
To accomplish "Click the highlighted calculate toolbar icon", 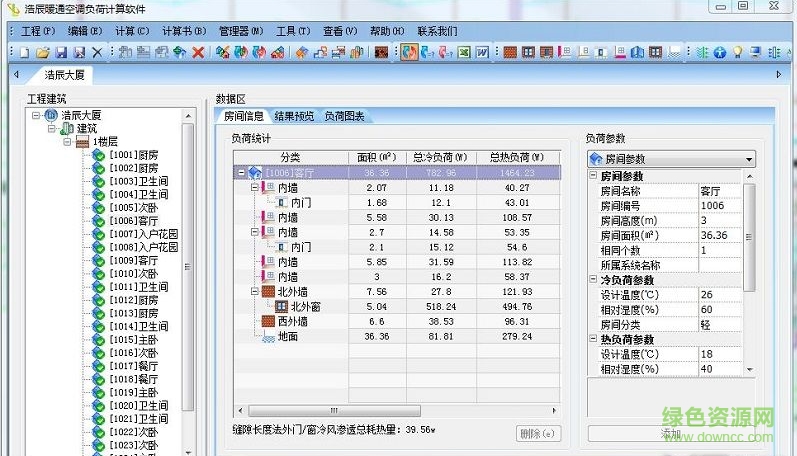I will (x=409, y=52).
